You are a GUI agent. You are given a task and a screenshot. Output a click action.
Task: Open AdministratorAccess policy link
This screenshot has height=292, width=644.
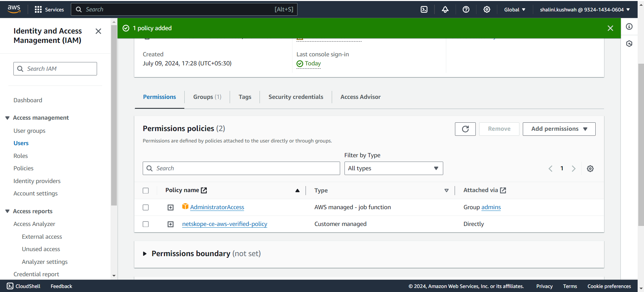(217, 207)
